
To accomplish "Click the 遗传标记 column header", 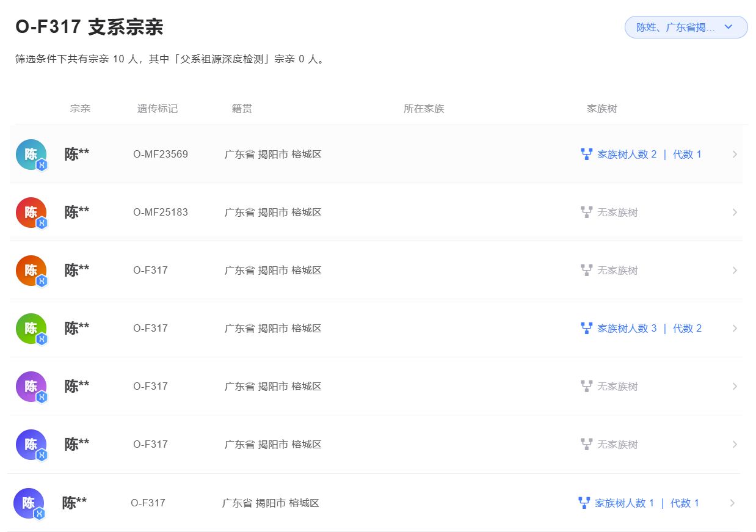I will pyautogui.click(x=157, y=109).
